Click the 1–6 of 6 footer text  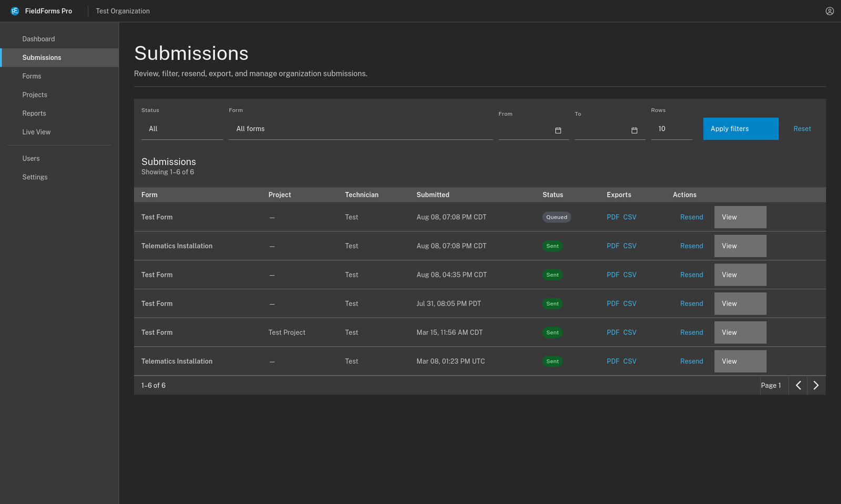point(153,385)
